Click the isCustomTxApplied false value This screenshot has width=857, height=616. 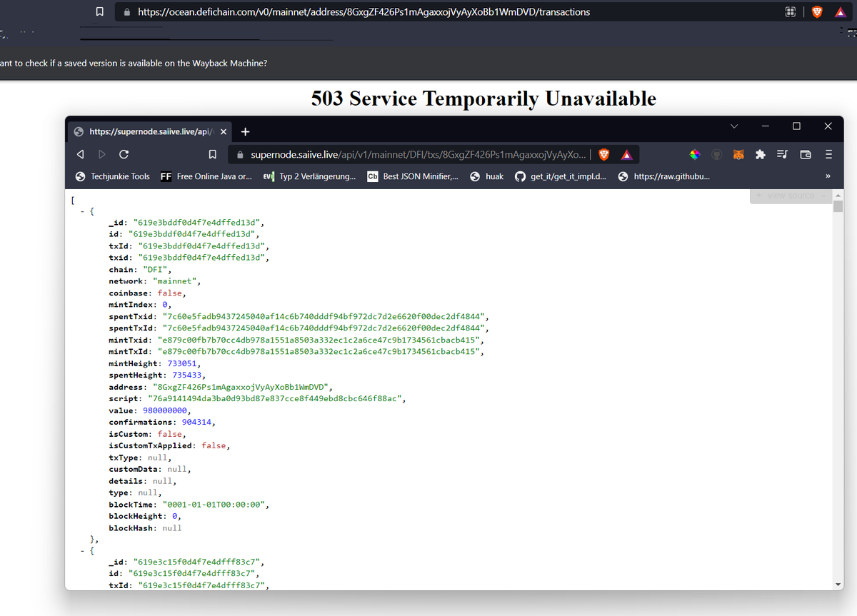pyautogui.click(x=214, y=445)
